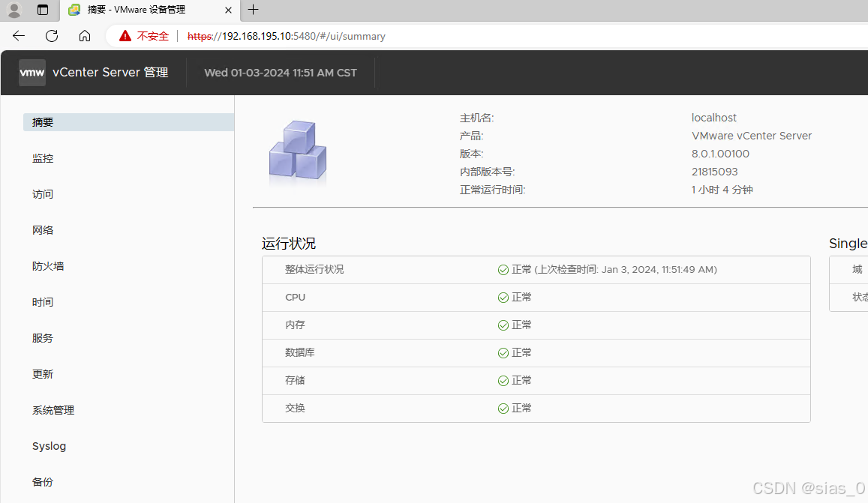Image resolution: width=868 pixels, height=503 pixels.
Task: Click the browser back arrow
Action: [x=19, y=36]
